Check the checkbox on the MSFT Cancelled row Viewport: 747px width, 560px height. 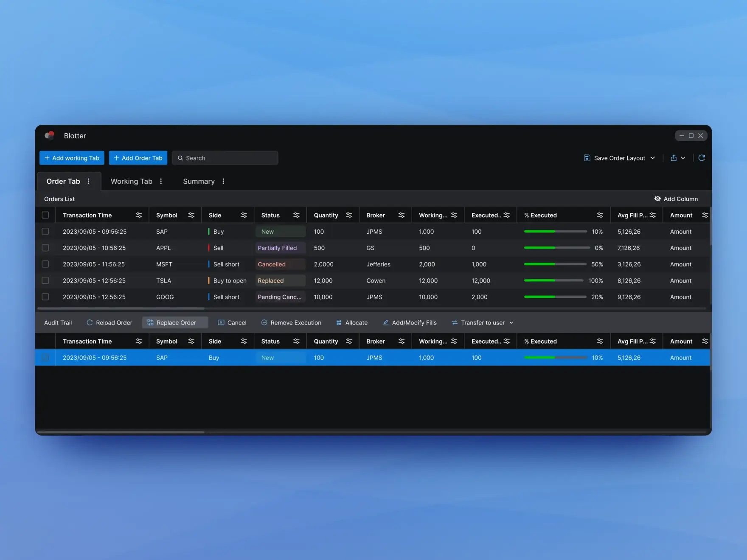click(45, 264)
